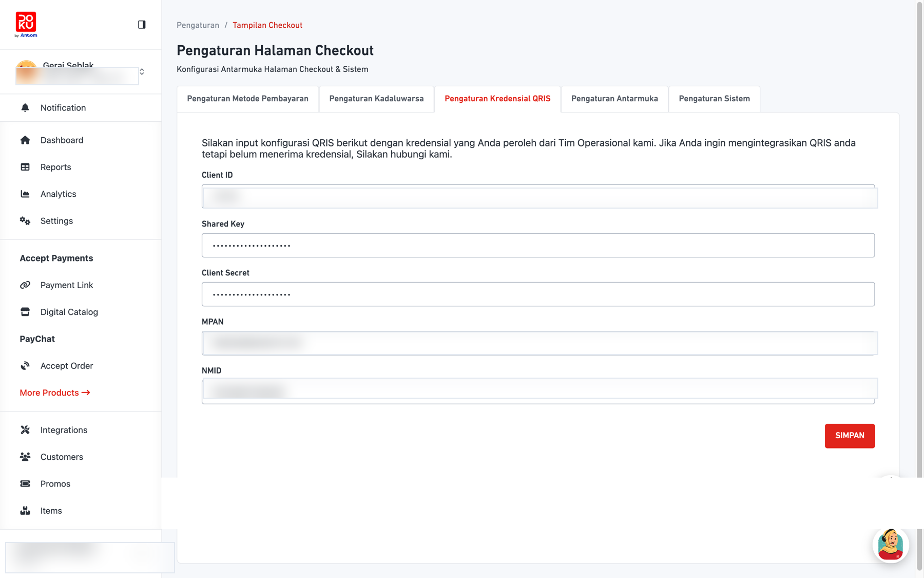Focus the Client Secret field
This screenshot has height=578, width=924.
[538, 294]
